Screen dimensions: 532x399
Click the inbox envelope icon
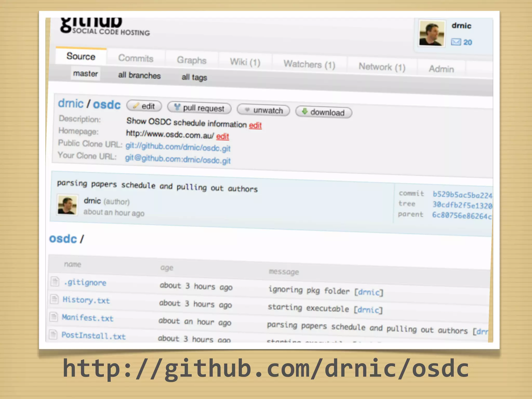pos(456,42)
